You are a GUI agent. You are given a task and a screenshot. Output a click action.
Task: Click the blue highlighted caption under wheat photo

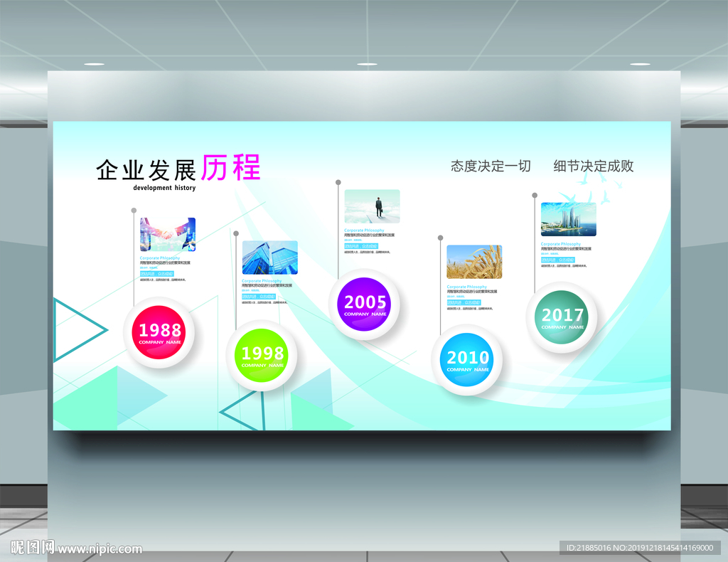tap(464, 302)
